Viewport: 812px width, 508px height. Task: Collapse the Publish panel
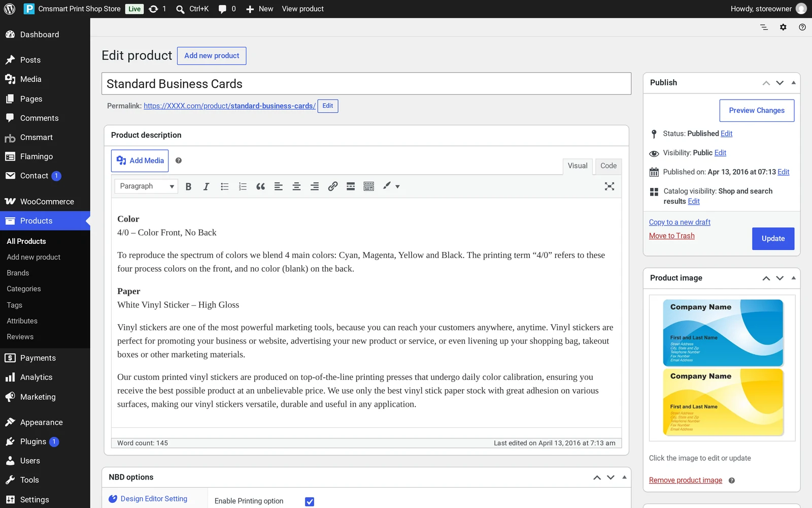click(x=794, y=82)
